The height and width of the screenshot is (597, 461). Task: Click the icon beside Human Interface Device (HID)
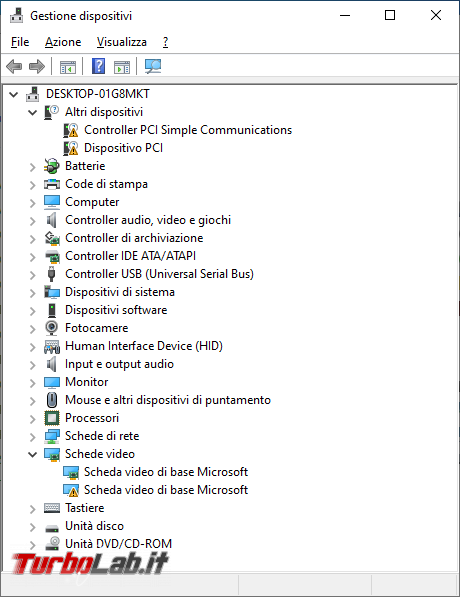click(x=52, y=346)
